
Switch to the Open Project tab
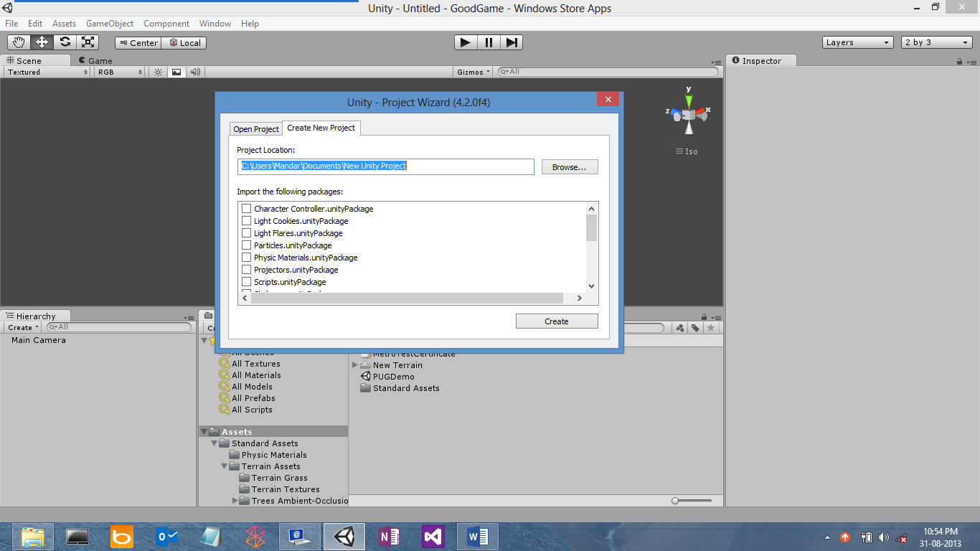click(x=256, y=129)
